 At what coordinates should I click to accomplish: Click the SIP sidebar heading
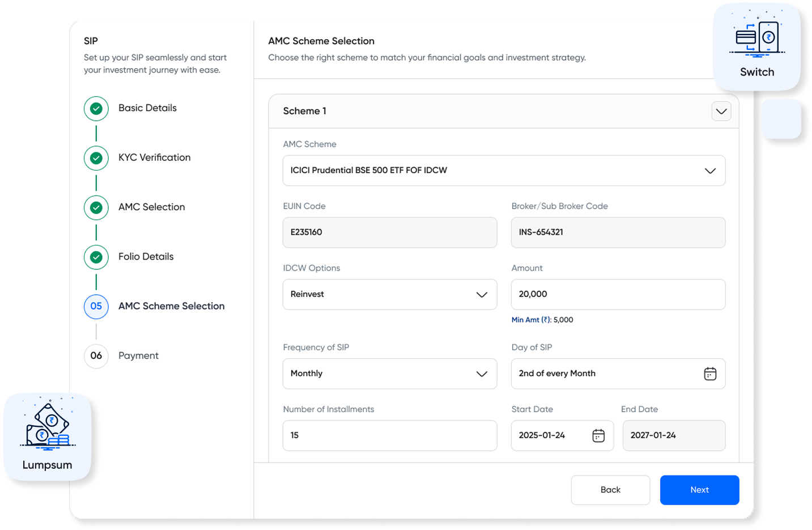click(91, 41)
